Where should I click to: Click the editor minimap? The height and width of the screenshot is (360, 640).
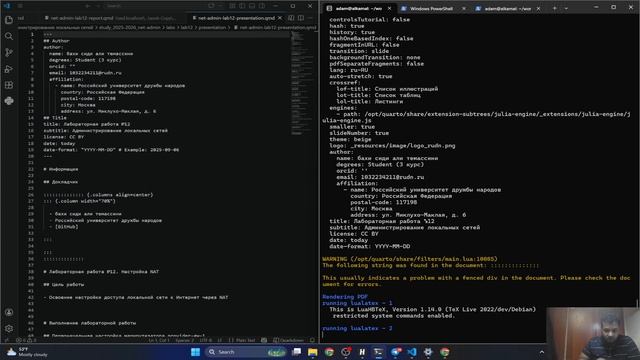coord(302,84)
